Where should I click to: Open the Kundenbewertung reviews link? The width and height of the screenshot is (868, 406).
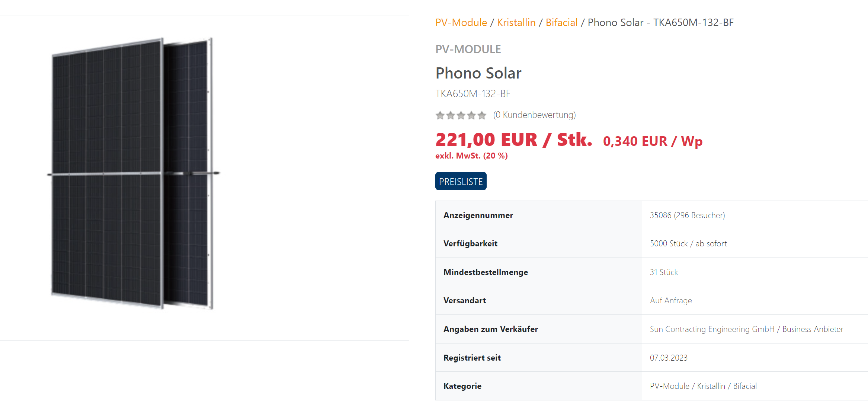point(534,115)
